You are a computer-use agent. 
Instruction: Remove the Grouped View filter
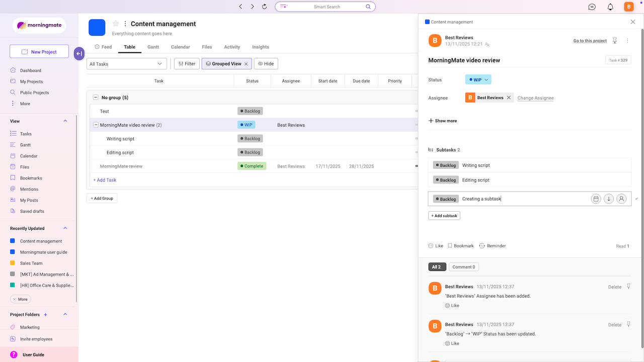[x=246, y=64]
